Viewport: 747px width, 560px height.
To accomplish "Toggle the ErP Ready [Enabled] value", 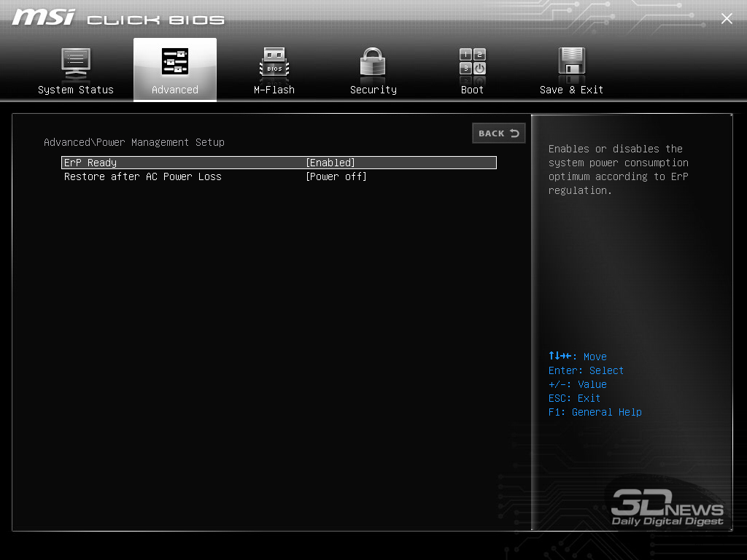I will (x=330, y=163).
